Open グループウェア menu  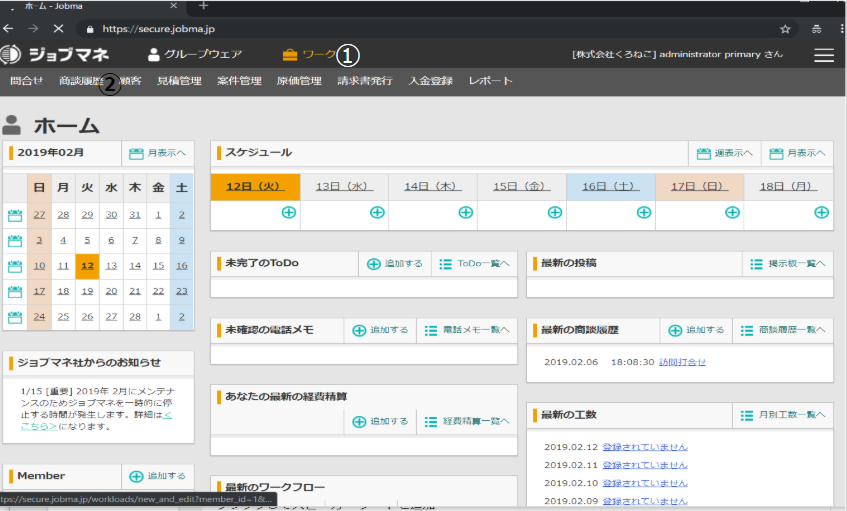(x=195, y=54)
